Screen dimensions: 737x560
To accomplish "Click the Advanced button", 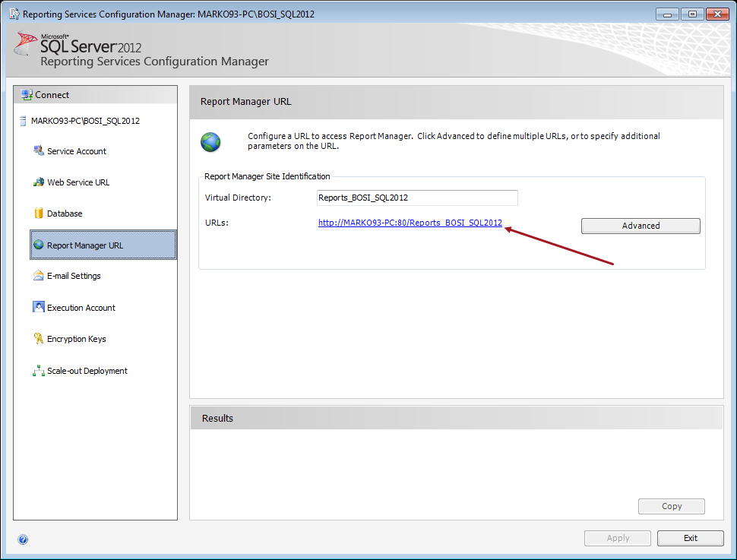I will (640, 226).
